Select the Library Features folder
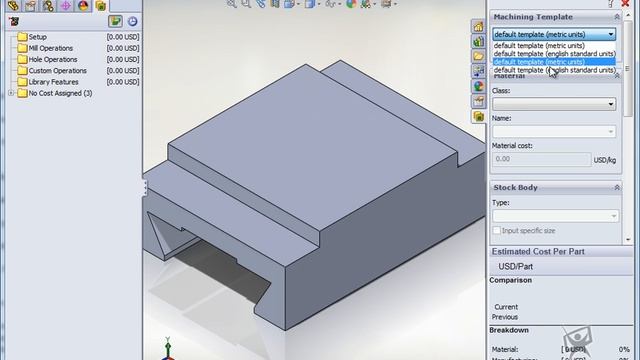Image resolution: width=640 pixels, height=360 pixels. pos(48,82)
